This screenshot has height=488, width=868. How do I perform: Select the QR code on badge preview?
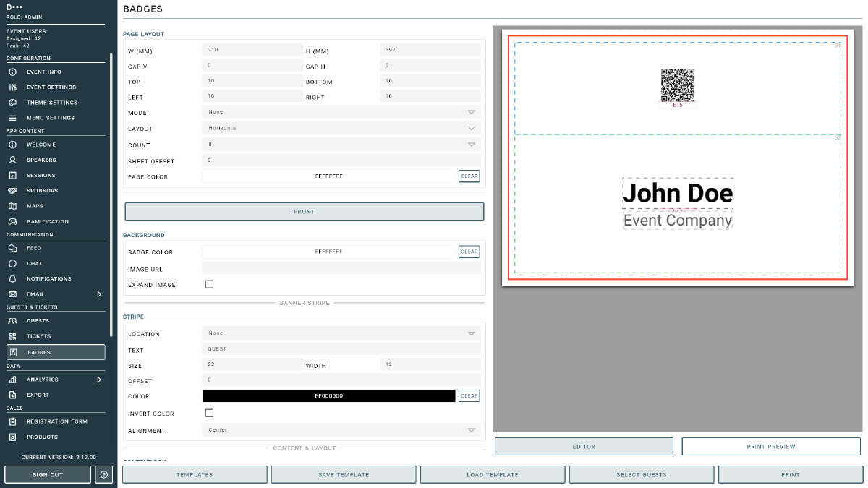tap(678, 85)
